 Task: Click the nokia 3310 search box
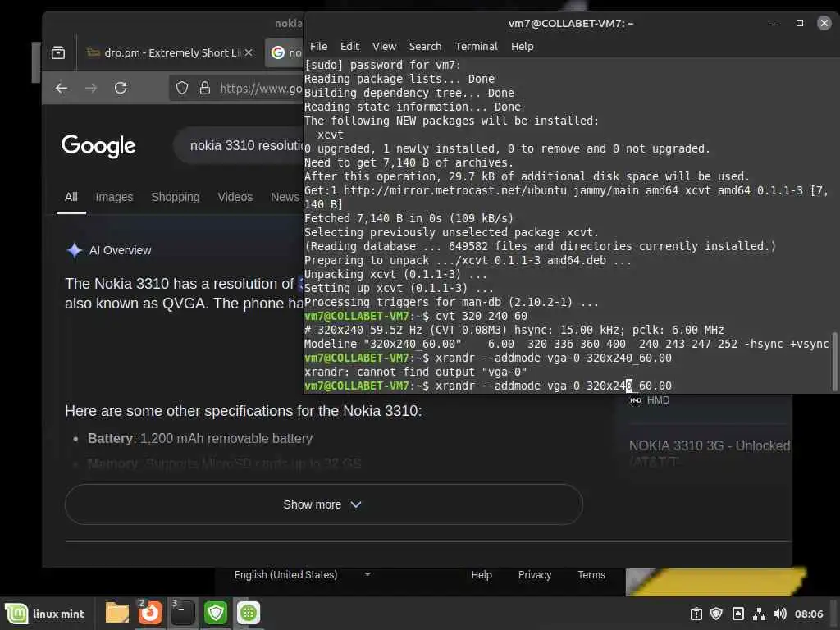click(239, 146)
